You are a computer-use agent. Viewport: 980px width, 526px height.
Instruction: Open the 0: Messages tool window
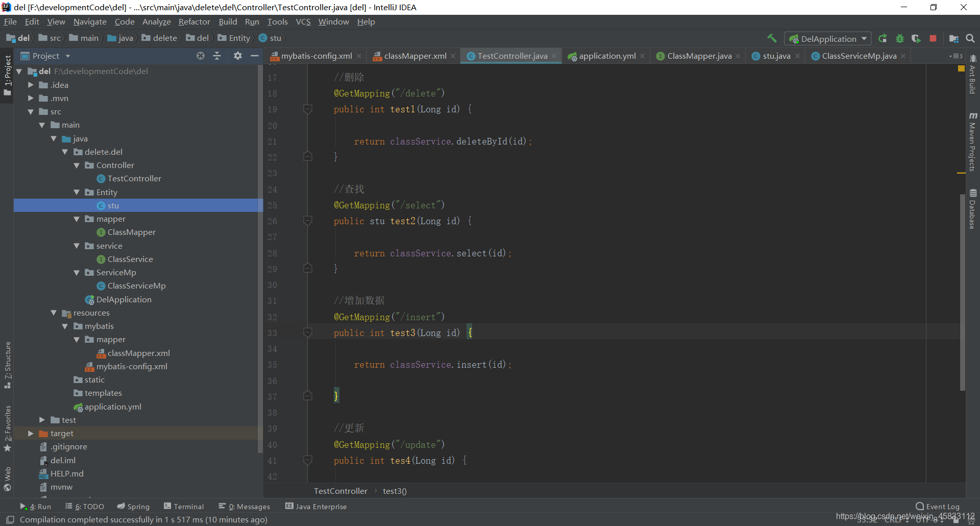coord(244,507)
